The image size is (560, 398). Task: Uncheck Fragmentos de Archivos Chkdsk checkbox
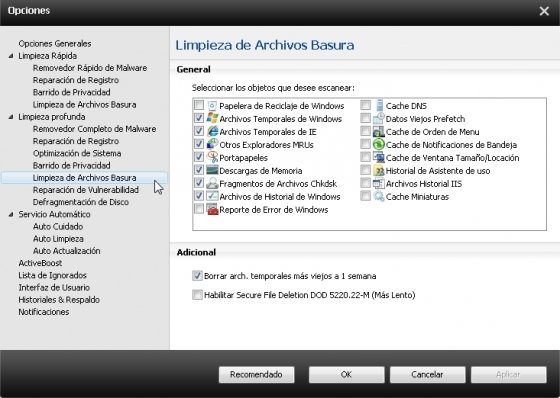tap(199, 183)
